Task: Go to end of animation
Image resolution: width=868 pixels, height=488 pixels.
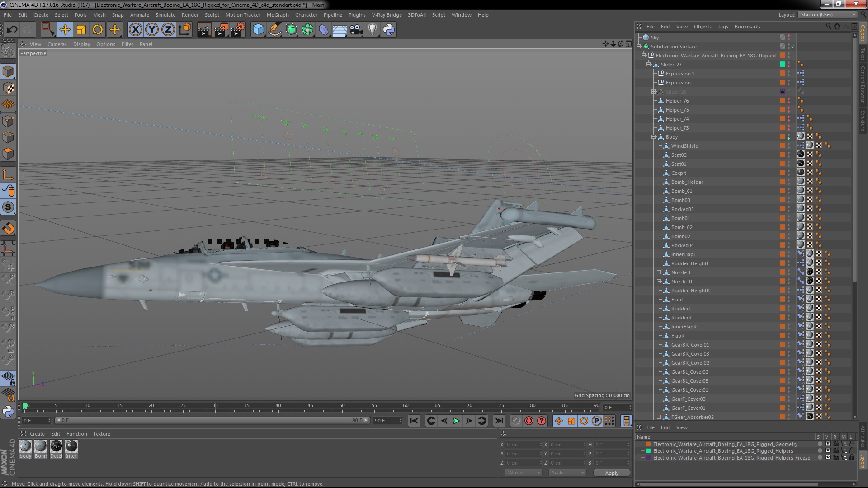Action: pos(499,421)
